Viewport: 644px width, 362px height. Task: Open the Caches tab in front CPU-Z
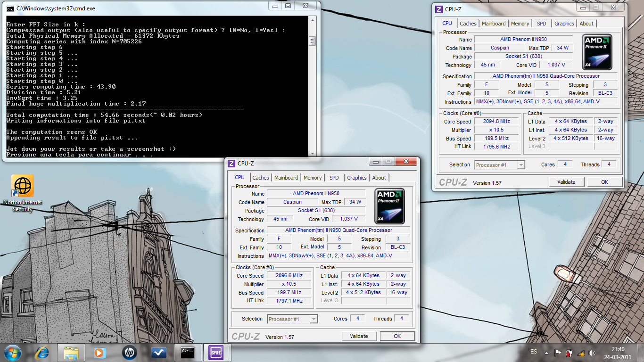coord(261,178)
